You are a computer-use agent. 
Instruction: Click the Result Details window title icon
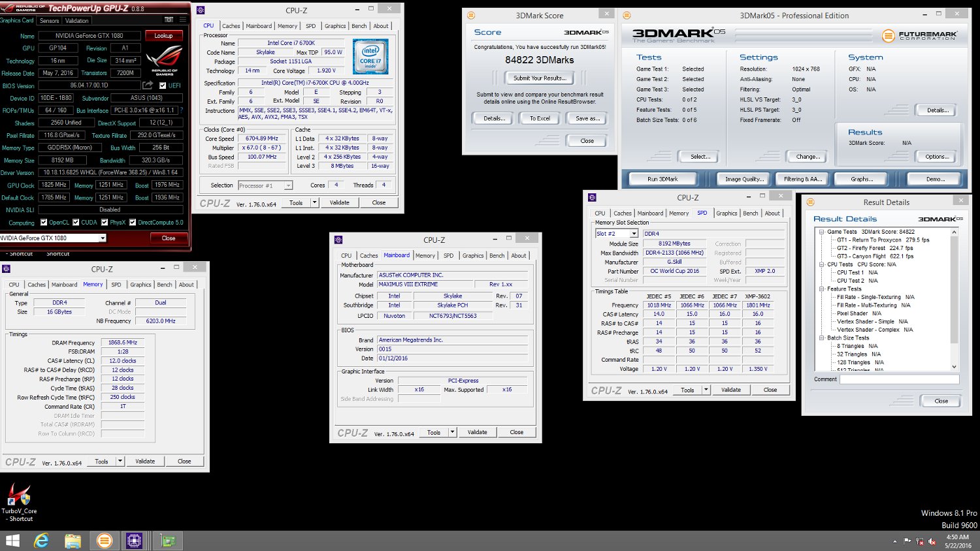tap(810, 202)
